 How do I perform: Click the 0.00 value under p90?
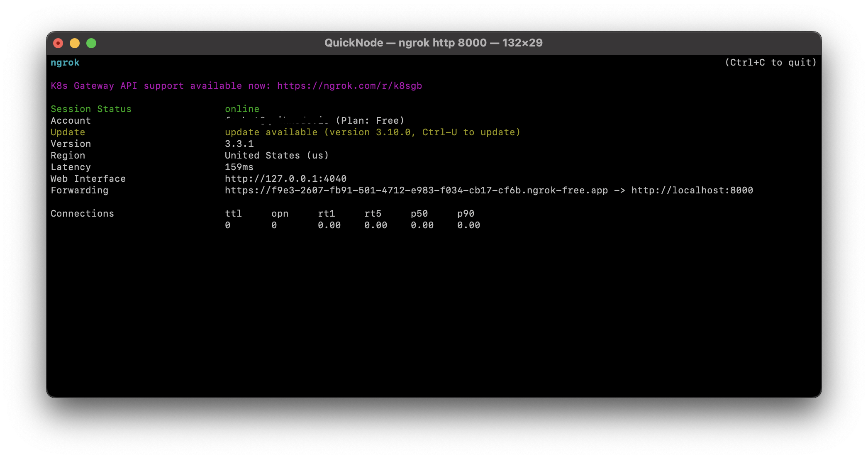point(468,225)
